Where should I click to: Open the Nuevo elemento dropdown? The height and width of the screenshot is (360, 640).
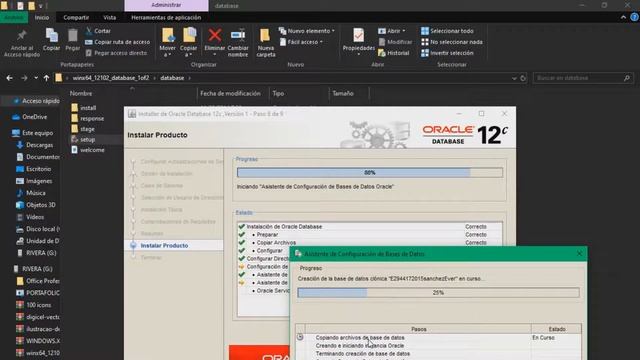coord(307,31)
